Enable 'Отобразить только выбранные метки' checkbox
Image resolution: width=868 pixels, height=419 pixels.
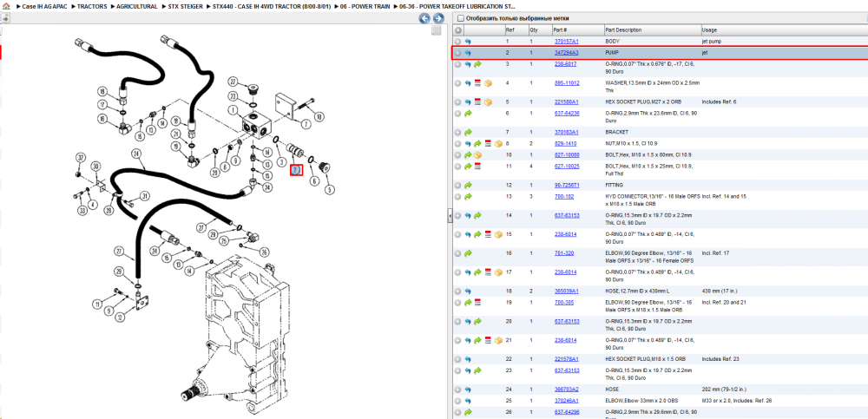click(460, 18)
